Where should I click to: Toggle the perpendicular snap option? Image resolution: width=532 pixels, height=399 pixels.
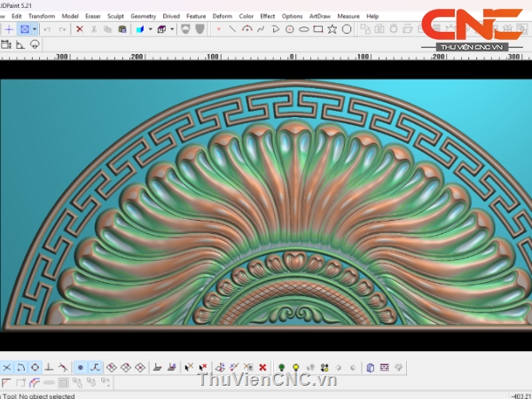pos(50,367)
